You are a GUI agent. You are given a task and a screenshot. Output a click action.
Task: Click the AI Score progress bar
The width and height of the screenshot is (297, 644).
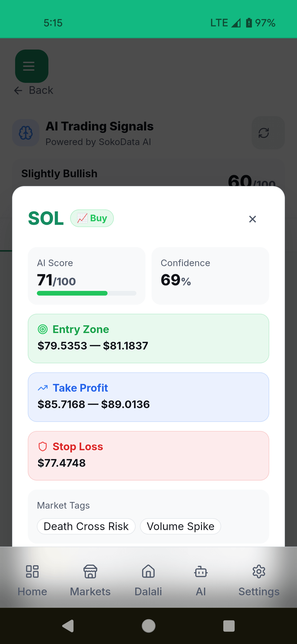pyautogui.click(x=87, y=293)
